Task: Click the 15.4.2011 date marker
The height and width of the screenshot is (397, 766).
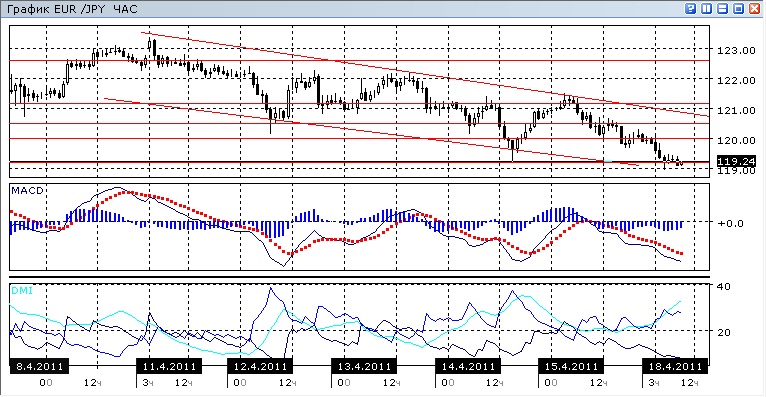Action: [x=571, y=366]
